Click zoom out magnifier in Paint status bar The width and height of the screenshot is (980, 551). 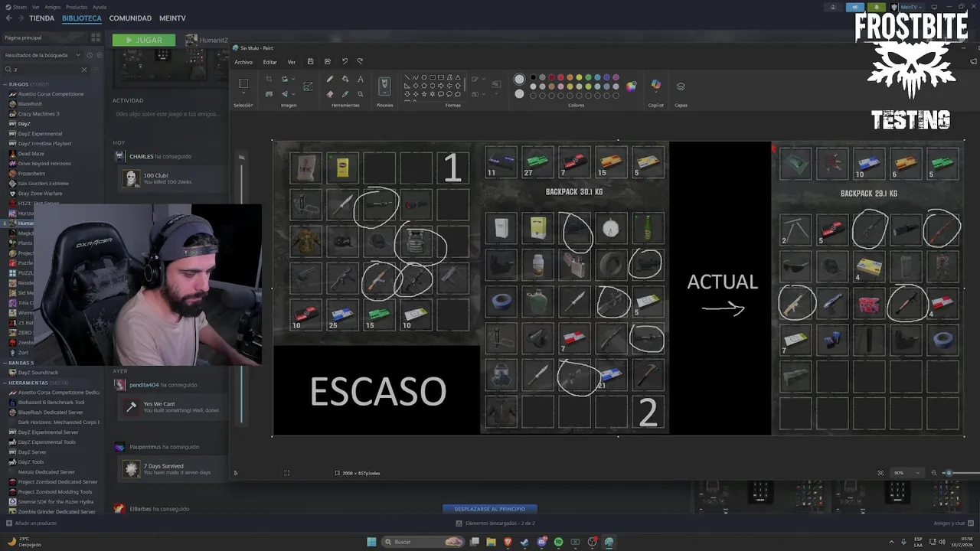click(934, 473)
